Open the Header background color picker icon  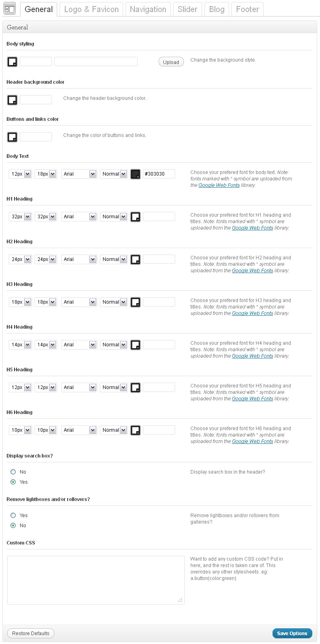[x=12, y=100]
